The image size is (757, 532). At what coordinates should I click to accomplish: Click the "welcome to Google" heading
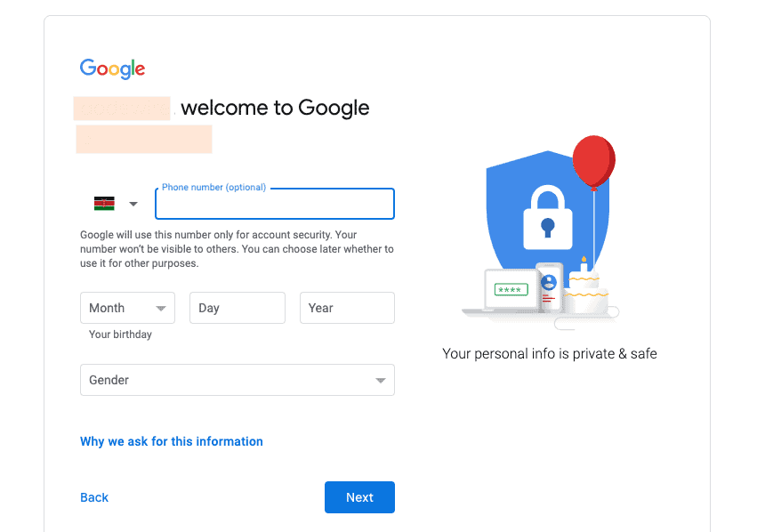click(275, 109)
